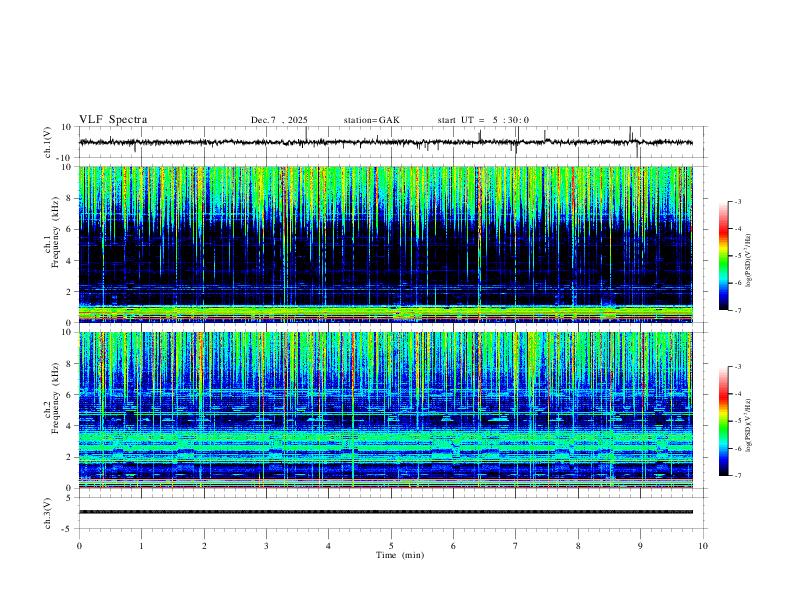Click the "ch.1(V)" waveform axis label

pyautogui.click(x=48, y=142)
